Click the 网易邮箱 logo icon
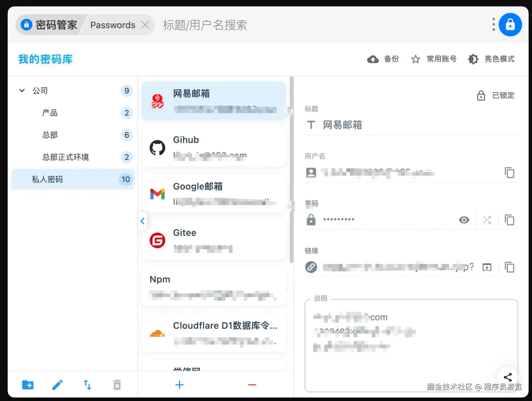532x401 pixels. [157, 101]
